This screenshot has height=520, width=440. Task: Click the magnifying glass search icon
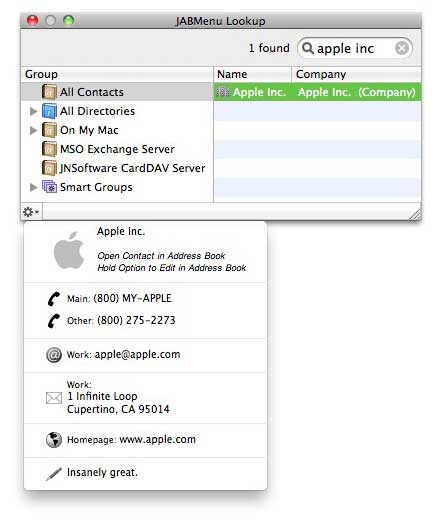[307, 48]
